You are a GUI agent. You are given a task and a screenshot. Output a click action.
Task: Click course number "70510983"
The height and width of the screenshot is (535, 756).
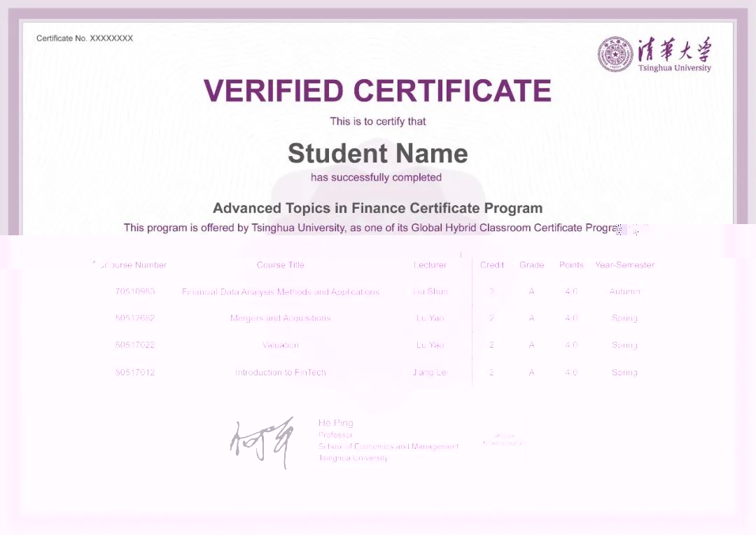pos(135,291)
